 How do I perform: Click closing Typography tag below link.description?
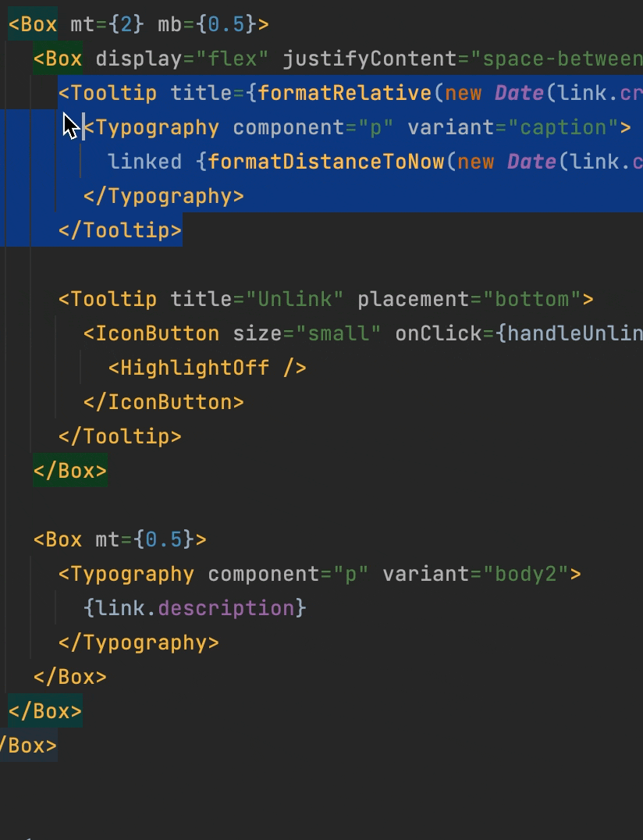point(139,642)
